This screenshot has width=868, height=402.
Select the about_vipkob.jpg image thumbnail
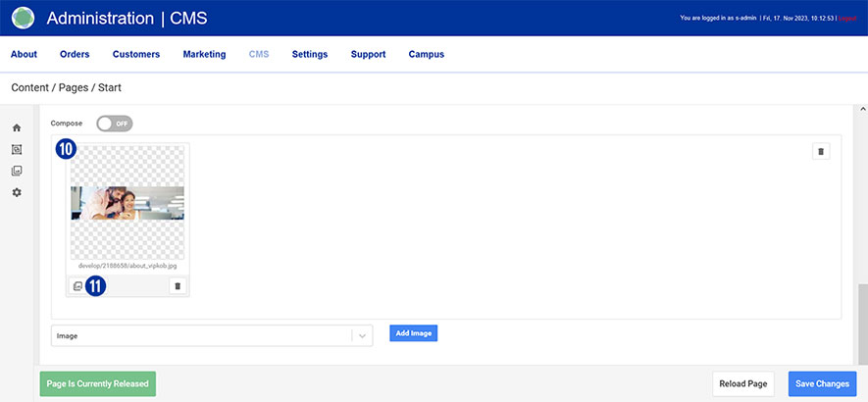tap(128, 203)
